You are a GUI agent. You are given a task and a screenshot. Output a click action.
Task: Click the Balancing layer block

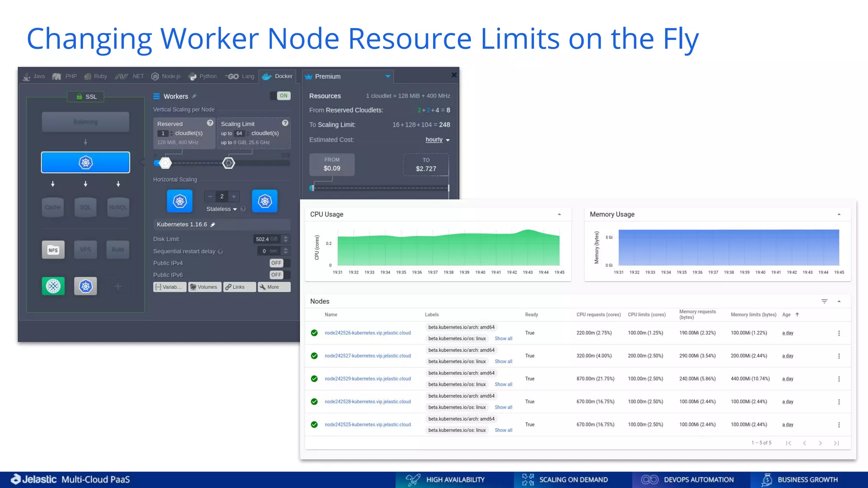pos(85,122)
